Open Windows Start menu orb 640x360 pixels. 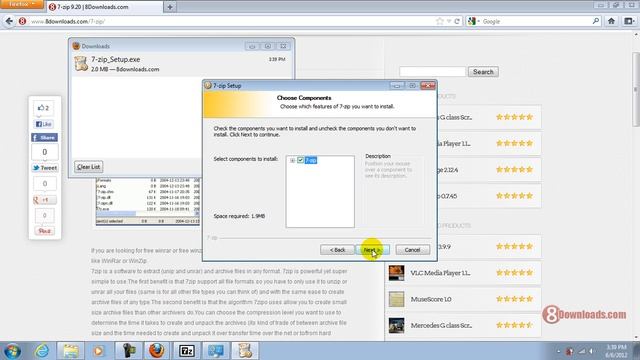tap(12, 351)
